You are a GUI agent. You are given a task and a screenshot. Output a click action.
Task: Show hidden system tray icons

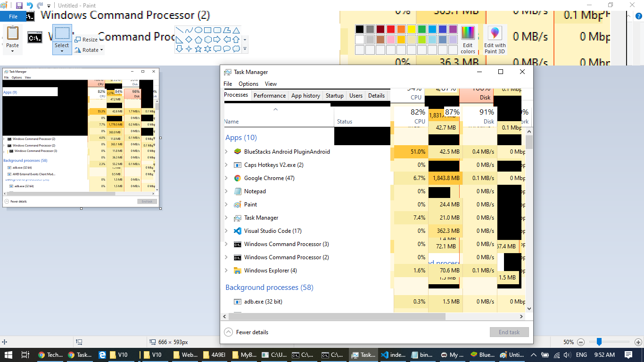[x=533, y=355]
